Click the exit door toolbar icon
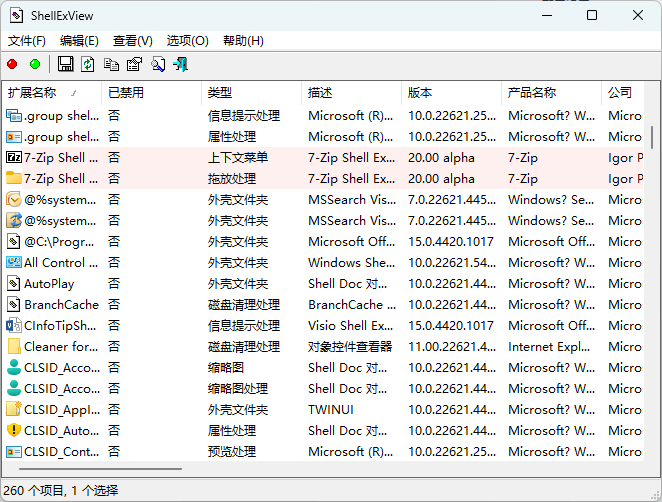Viewport: 662px width, 502px height. tap(181, 65)
